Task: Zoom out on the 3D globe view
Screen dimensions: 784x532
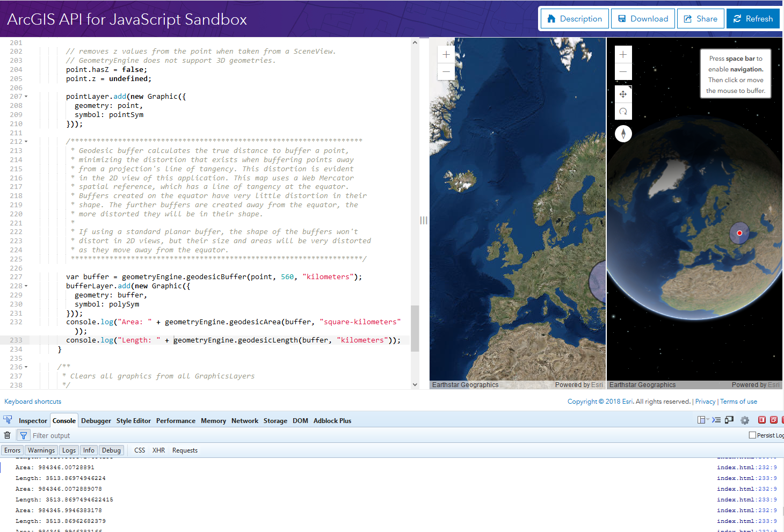Action: click(623, 71)
